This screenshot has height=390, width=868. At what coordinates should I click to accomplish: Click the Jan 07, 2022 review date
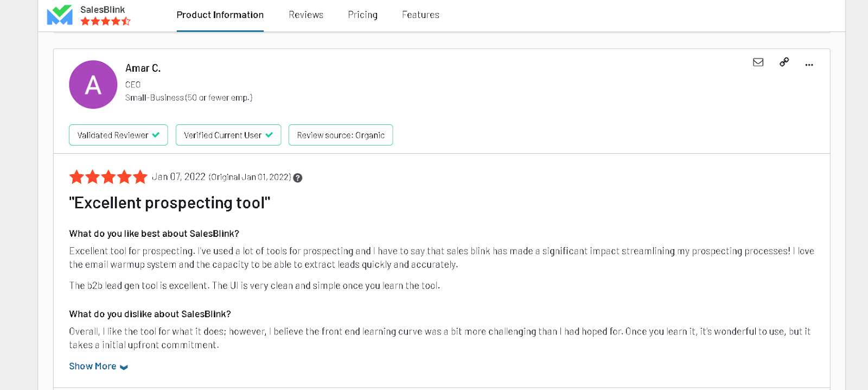178,177
